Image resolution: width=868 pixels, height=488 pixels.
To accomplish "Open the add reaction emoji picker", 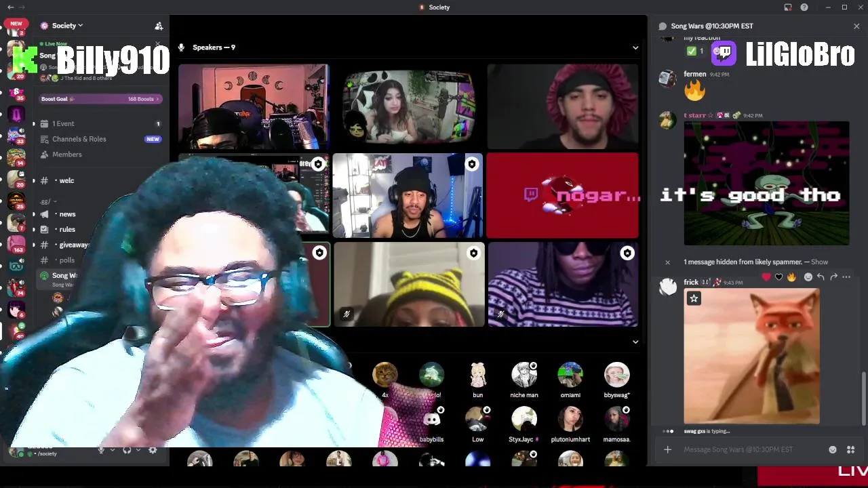I will [x=808, y=277].
